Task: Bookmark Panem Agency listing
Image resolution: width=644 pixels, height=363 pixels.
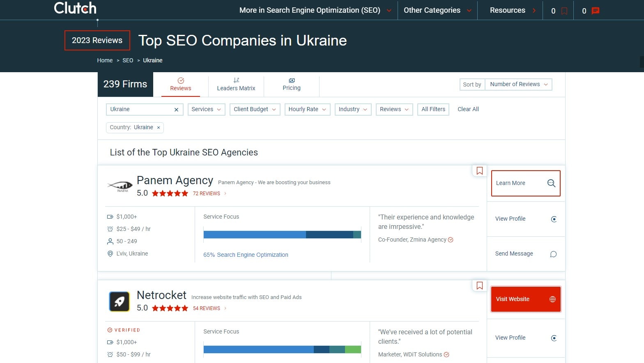Action: pos(479,171)
